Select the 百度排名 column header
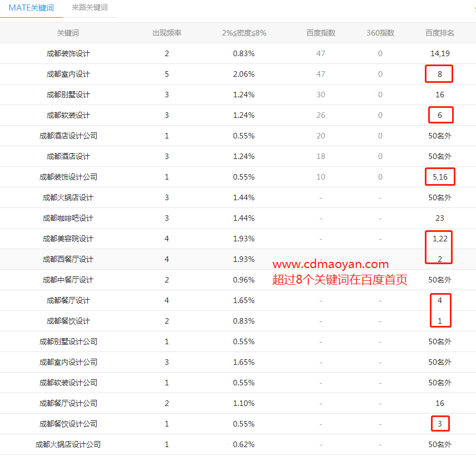The image size is (476, 456). point(439,33)
